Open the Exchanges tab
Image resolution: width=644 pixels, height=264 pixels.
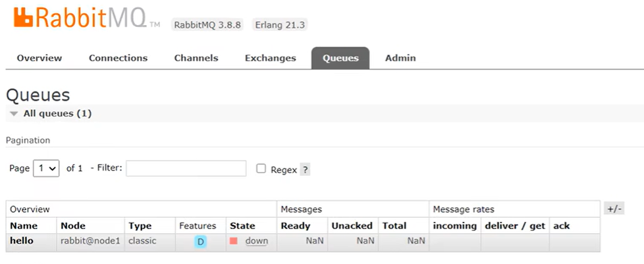271,58
